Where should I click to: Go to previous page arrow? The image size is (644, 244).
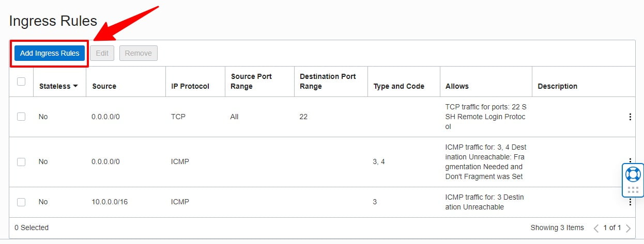(596, 228)
